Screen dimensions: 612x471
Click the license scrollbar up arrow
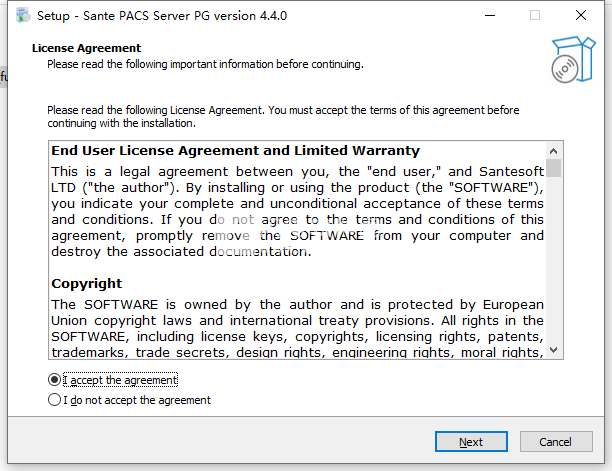[554, 151]
